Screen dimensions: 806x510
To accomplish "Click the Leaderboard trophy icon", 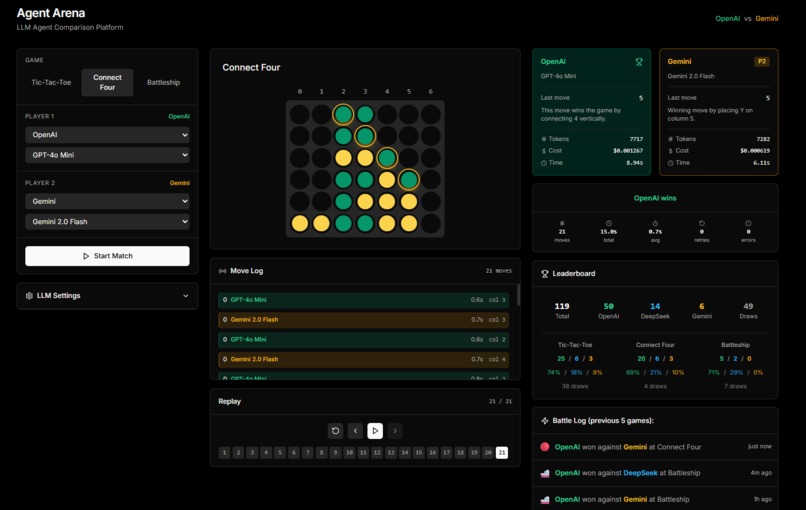I will click(545, 274).
